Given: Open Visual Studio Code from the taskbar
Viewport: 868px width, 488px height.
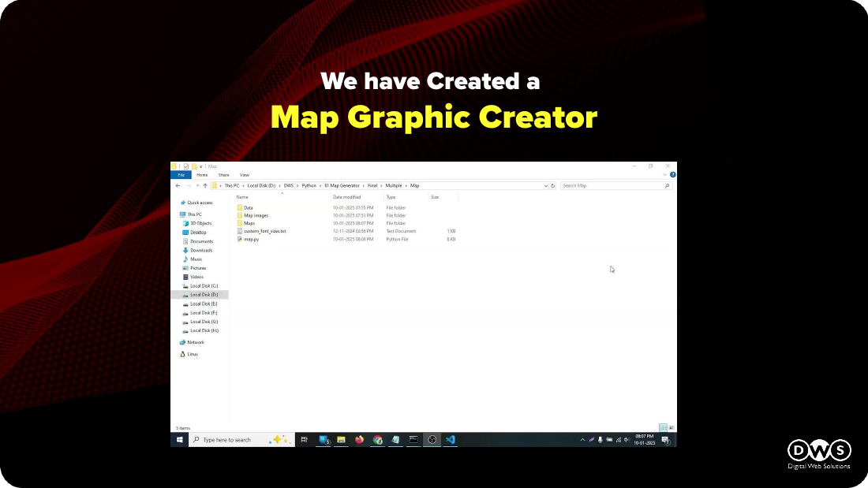Looking at the screenshot, I should coord(451,440).
